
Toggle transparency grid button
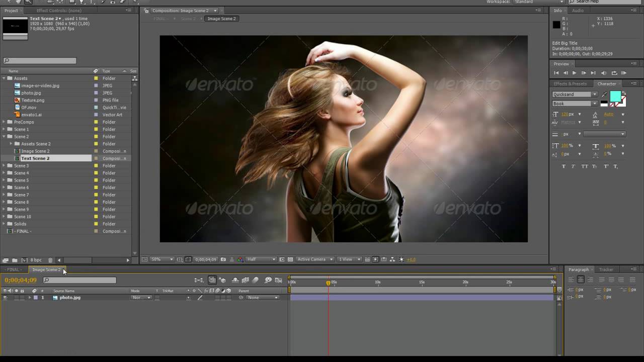(290, 259)
